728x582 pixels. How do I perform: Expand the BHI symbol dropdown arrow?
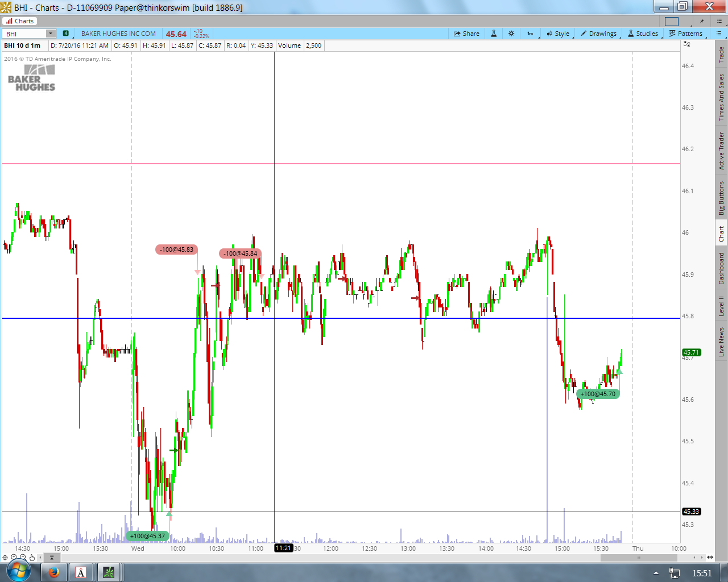(x=51, y=34)
